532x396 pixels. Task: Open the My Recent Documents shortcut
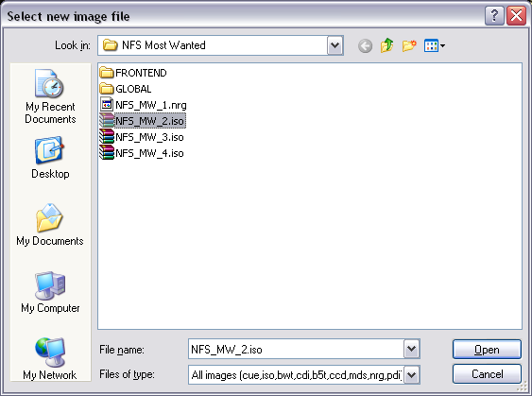pos(50,96)
